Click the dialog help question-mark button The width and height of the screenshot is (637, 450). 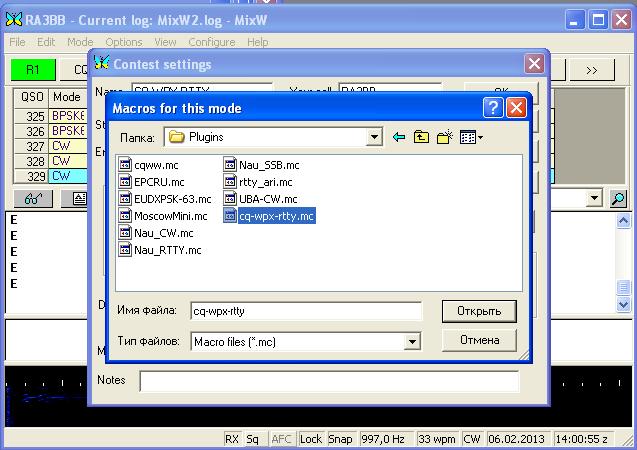[492, 108]
